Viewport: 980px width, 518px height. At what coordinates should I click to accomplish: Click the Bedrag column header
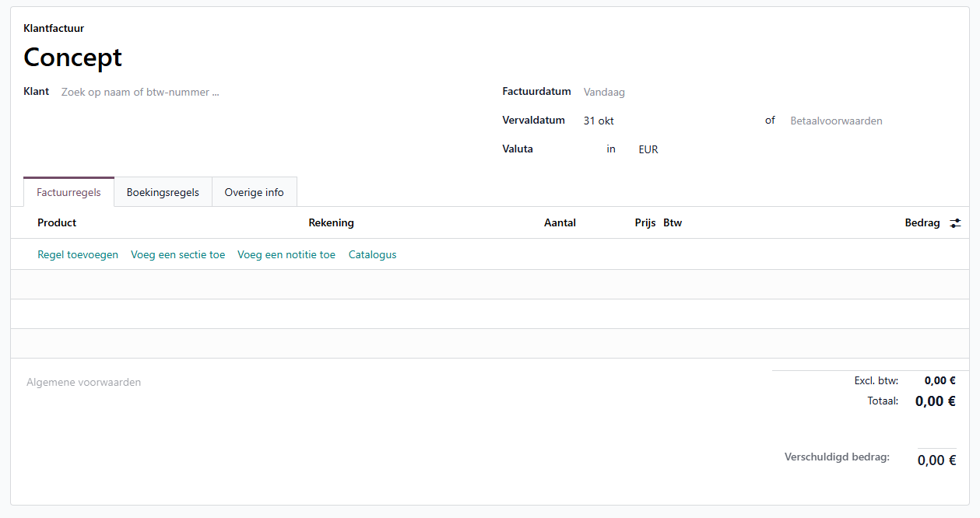(922, 222)
